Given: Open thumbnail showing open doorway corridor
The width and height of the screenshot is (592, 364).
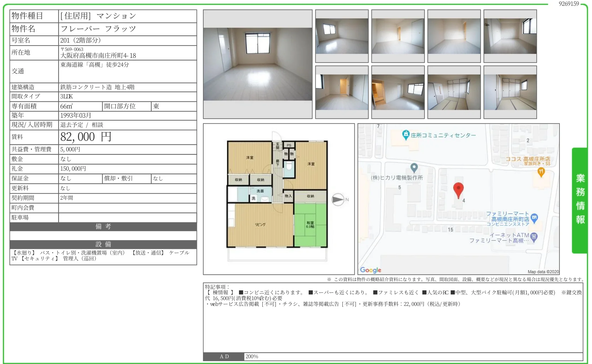Looking at the screenshot, I should (x=342, y=92).
